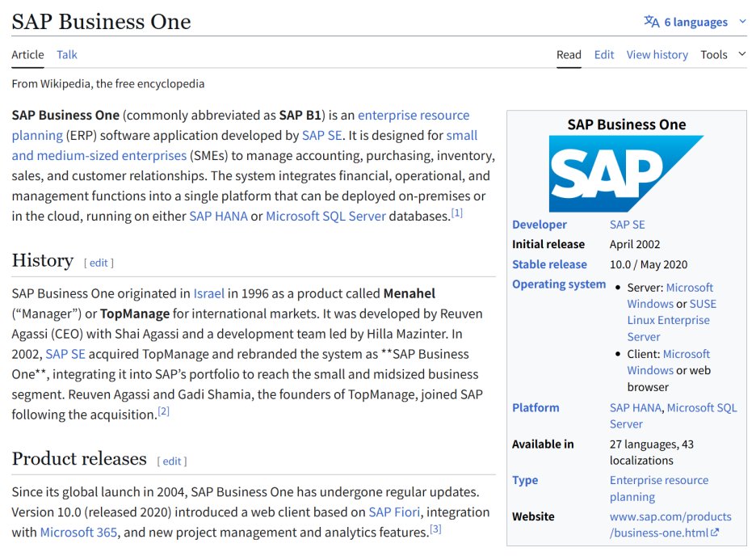Visit www.sap.com business-one website link

point(670,524)
